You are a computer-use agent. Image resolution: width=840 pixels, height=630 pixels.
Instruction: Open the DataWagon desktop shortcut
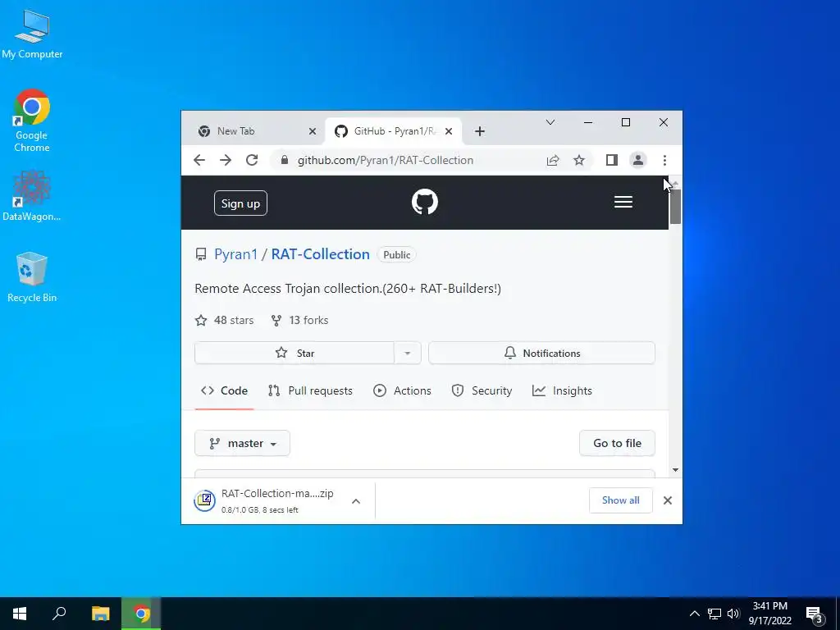pos(32,195)
